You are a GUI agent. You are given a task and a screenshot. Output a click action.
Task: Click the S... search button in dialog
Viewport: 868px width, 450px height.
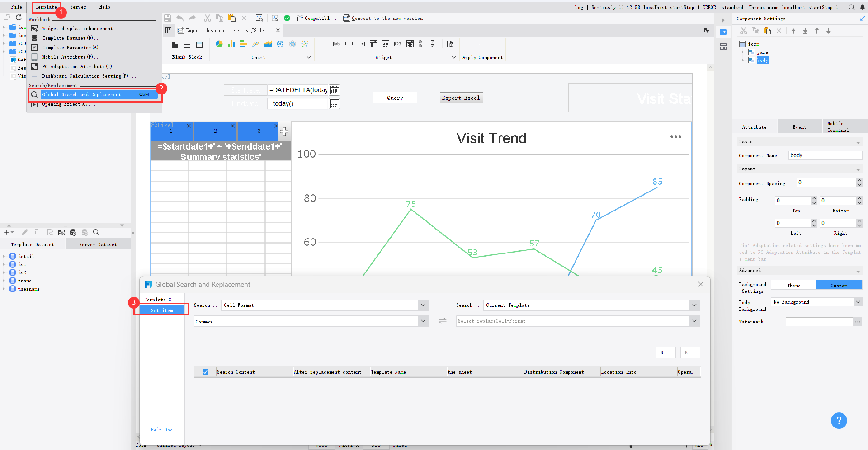click(665, 352)
